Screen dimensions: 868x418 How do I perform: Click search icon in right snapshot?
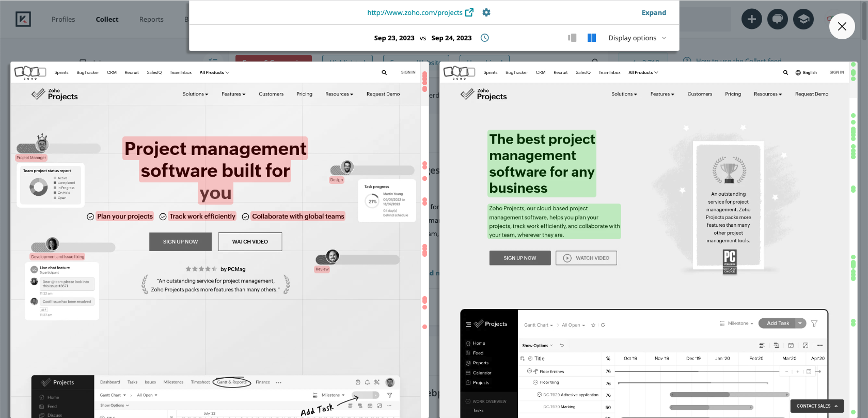pyautogui.click(x=785, y=73)
